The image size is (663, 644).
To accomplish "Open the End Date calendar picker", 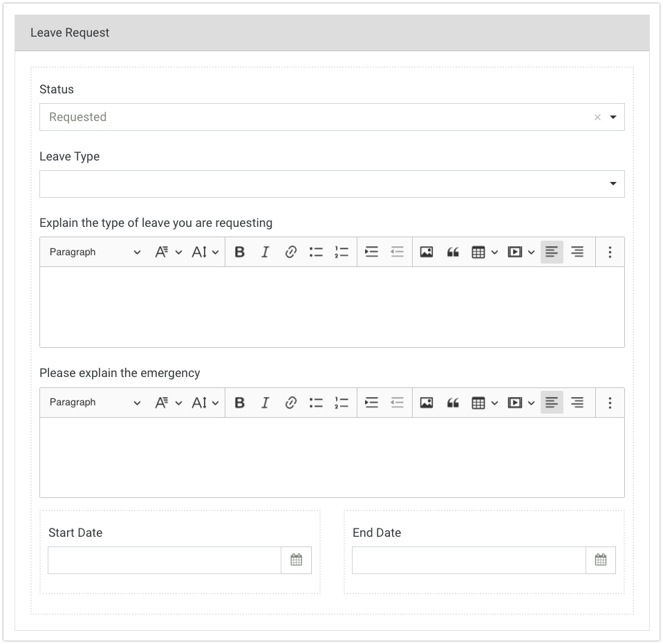I will pos(601,560).
